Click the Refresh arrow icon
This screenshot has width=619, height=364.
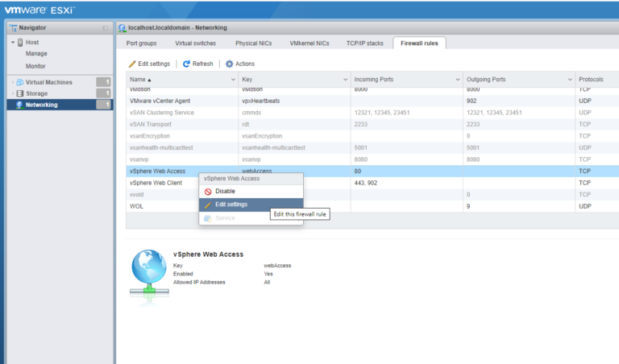(186, 64)
